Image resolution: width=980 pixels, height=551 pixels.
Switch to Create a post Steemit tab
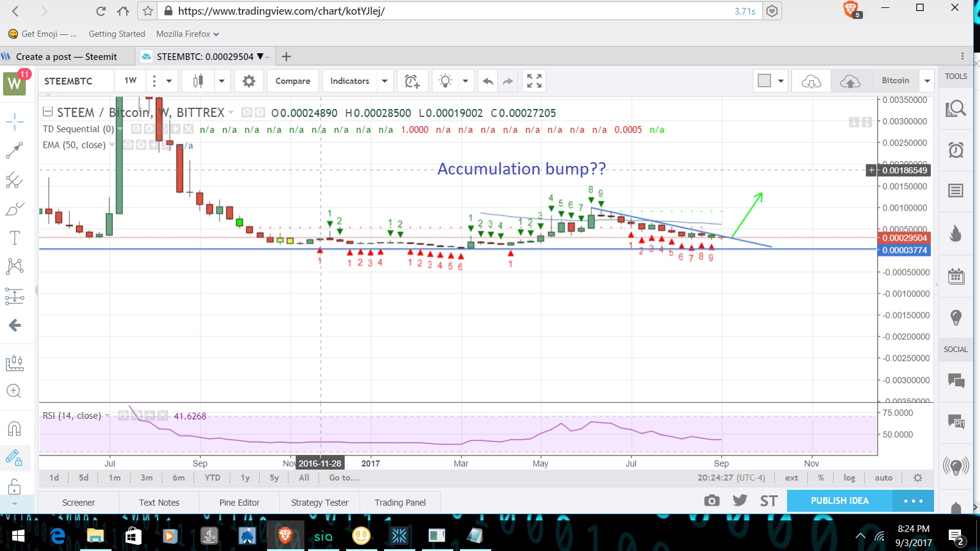66,56
